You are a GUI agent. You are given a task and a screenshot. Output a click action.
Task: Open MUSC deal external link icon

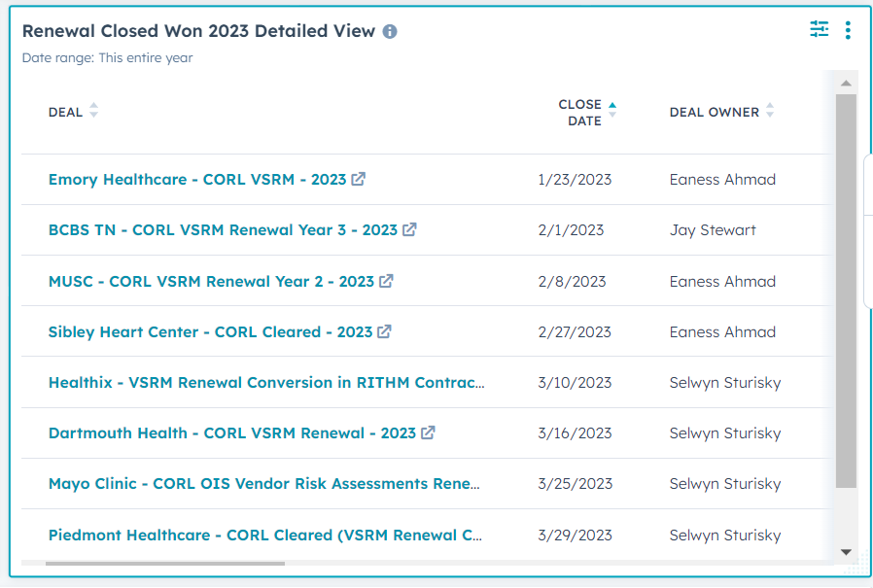click(386, 281)
